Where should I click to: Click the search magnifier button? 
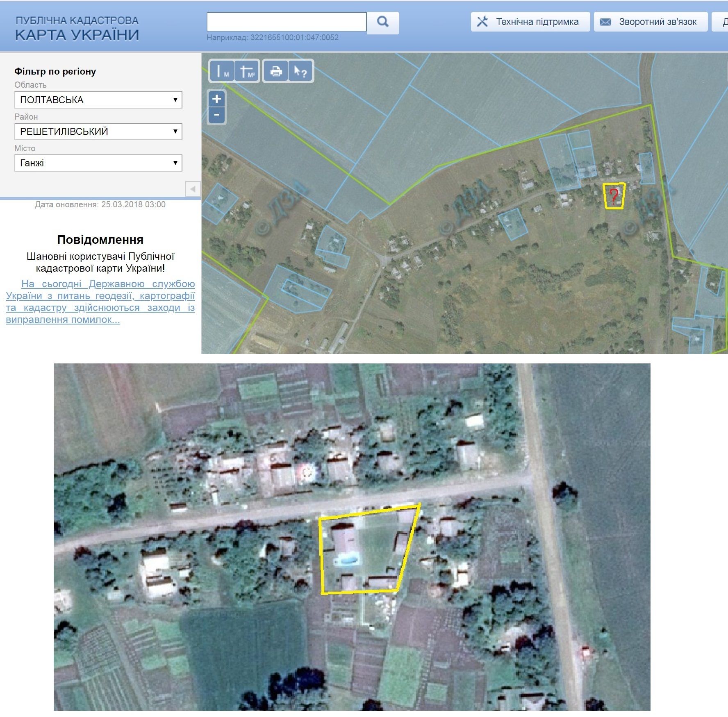coord(382,22)
